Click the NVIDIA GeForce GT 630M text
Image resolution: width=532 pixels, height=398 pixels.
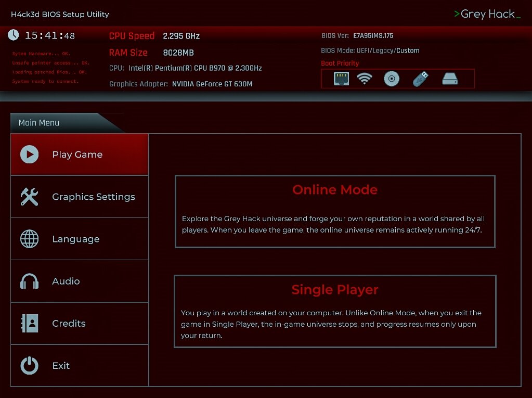click(212, 84)
